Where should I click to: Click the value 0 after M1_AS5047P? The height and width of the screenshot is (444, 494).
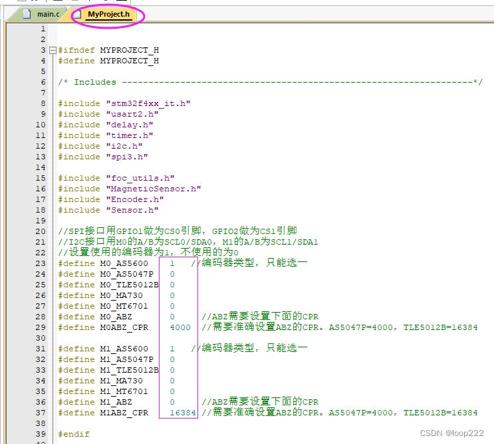pyautogui.click(x=172, y=359)
